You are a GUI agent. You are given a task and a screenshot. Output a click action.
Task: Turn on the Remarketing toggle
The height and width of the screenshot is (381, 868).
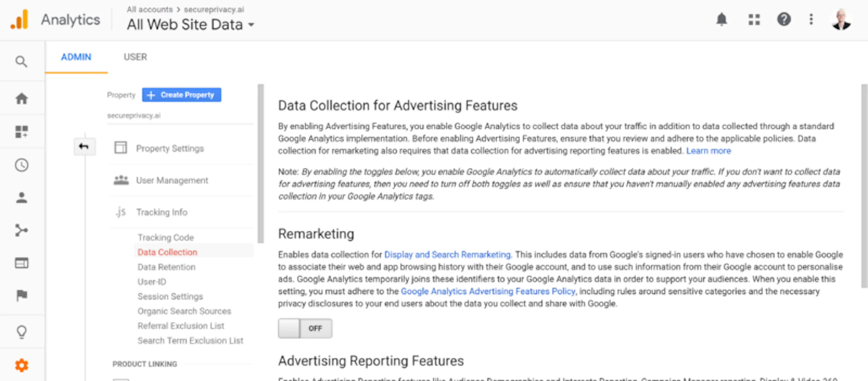(305, 328)
